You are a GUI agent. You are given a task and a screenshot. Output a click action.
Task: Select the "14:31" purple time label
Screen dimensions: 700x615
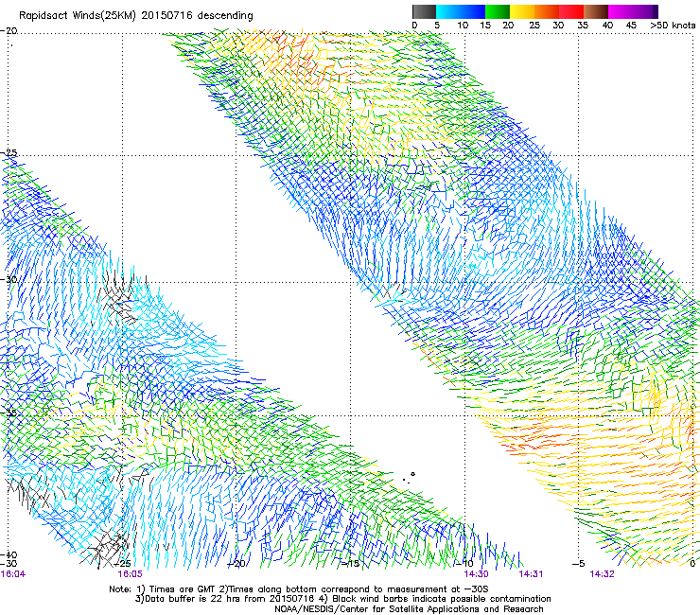tap(531, 574)
